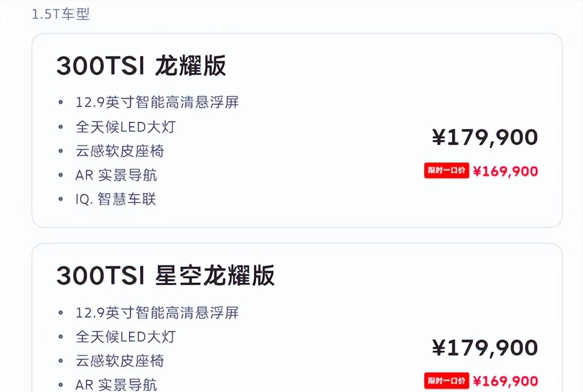Select 12.9英寸智能高清悬浮屏 feature in 龙耀版 card
This screenshot has width=583, height=392.
pos(157,102)
